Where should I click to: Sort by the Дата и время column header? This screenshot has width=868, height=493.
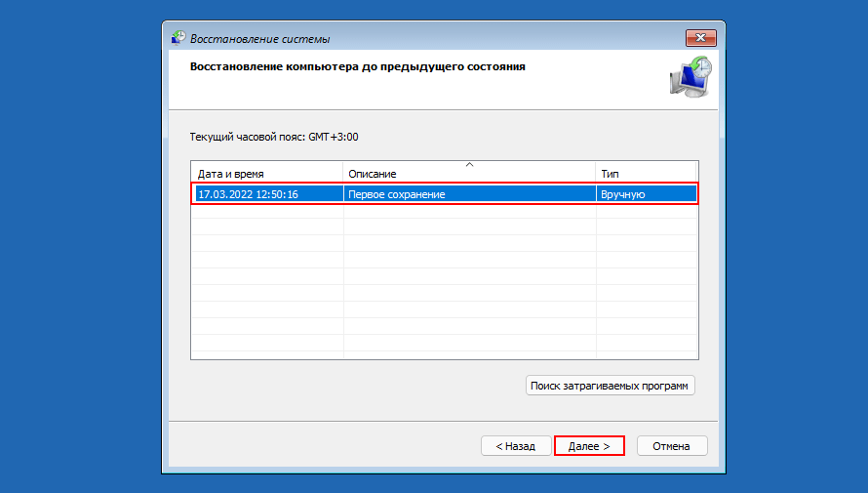[266, 173]
